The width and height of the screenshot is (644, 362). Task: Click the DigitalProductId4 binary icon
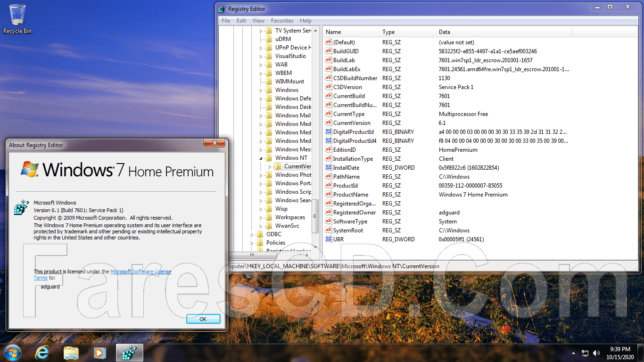click(x=329, y=141)
